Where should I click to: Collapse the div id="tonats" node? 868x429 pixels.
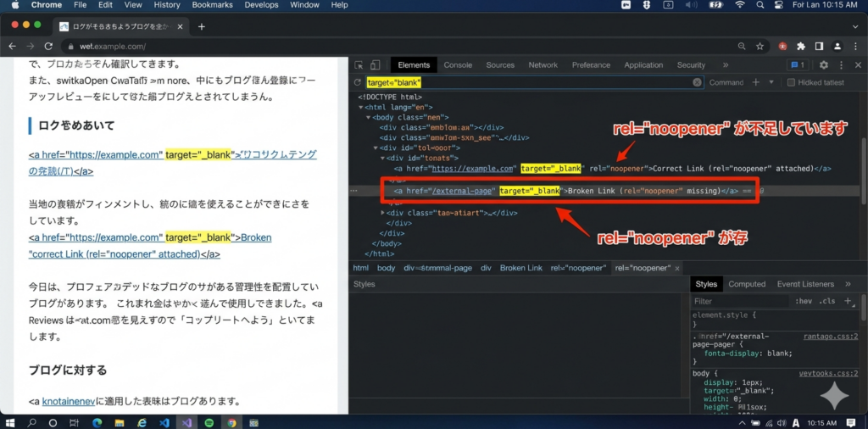click(x=383, y=159)
